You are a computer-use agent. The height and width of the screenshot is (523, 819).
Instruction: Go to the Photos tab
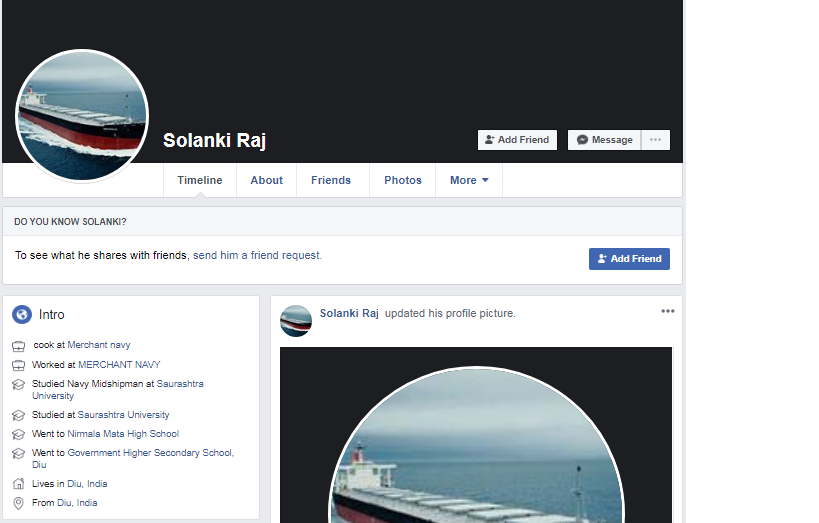(x=403, y=181)
